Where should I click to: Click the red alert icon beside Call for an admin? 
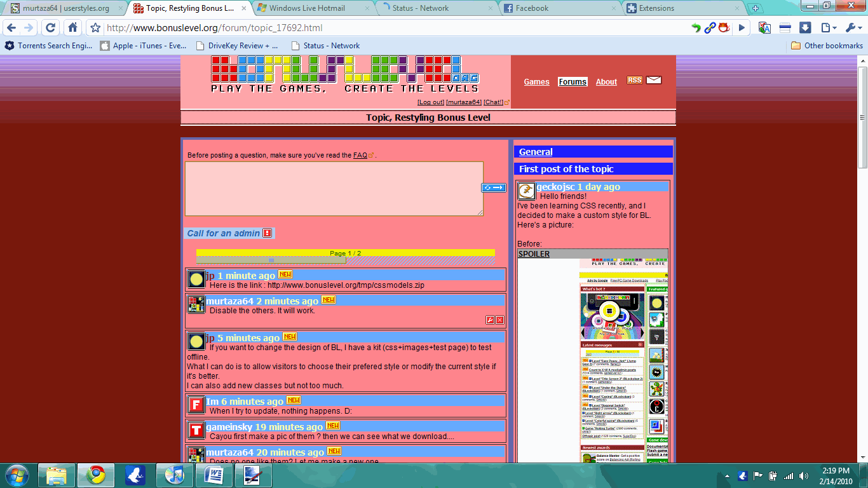click(x=267, y=233)
